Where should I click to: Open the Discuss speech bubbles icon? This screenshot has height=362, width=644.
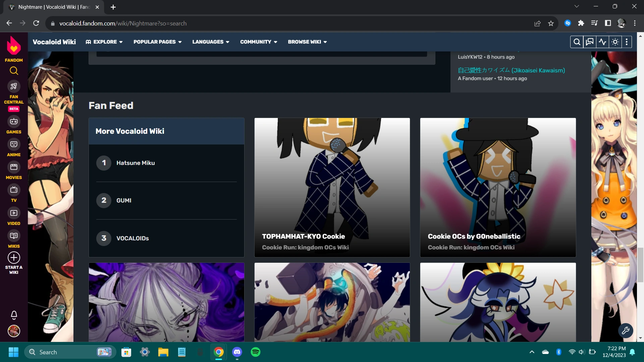(589, 42)
